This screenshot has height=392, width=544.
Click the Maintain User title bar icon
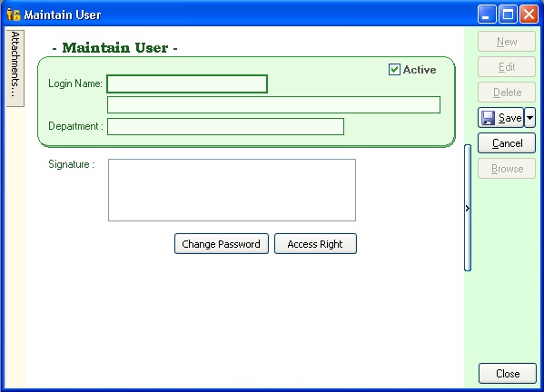14,15
